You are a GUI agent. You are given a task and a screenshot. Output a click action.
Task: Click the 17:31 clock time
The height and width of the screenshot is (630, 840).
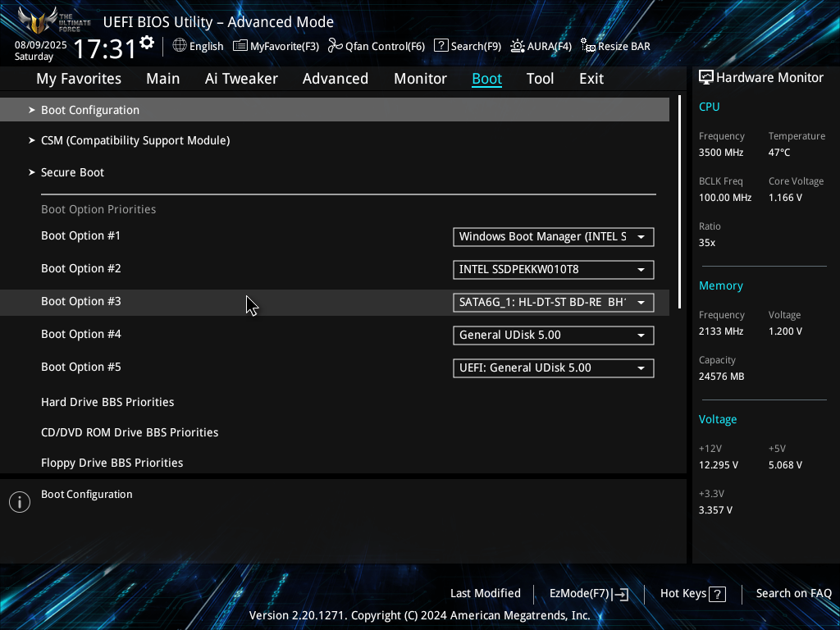[x=104, y=48]
